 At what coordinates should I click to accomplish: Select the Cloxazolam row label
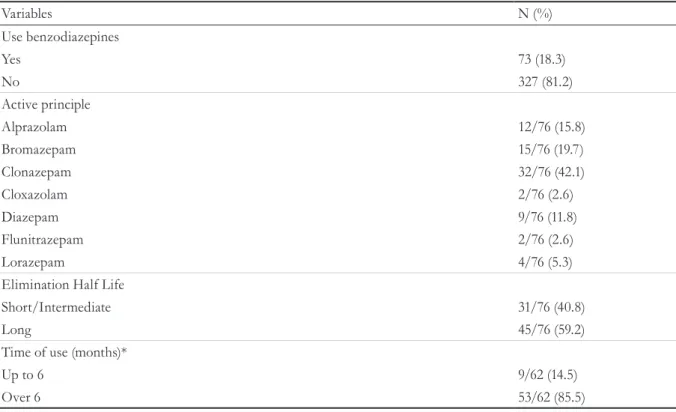[34, 194]
